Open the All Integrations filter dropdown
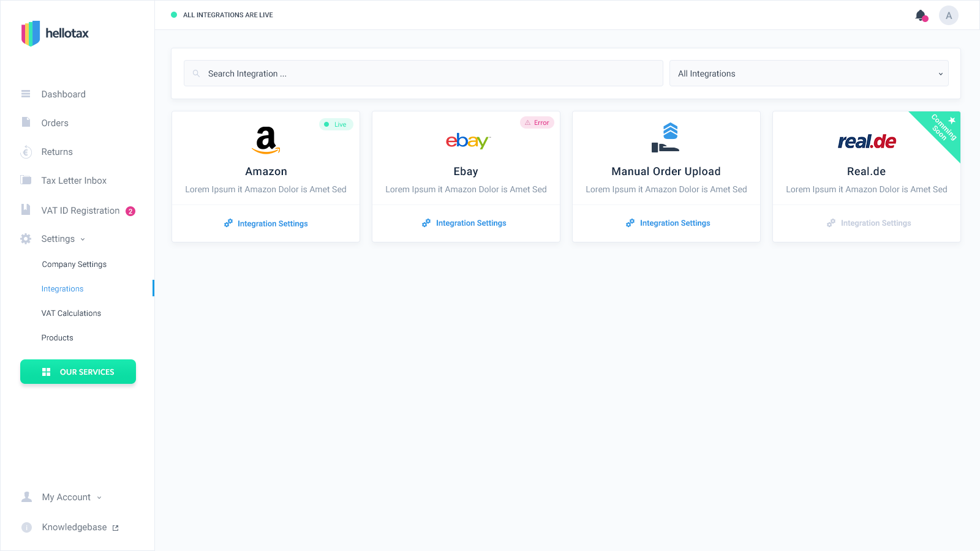The image size is (980, 551). (x=809, y=73)
